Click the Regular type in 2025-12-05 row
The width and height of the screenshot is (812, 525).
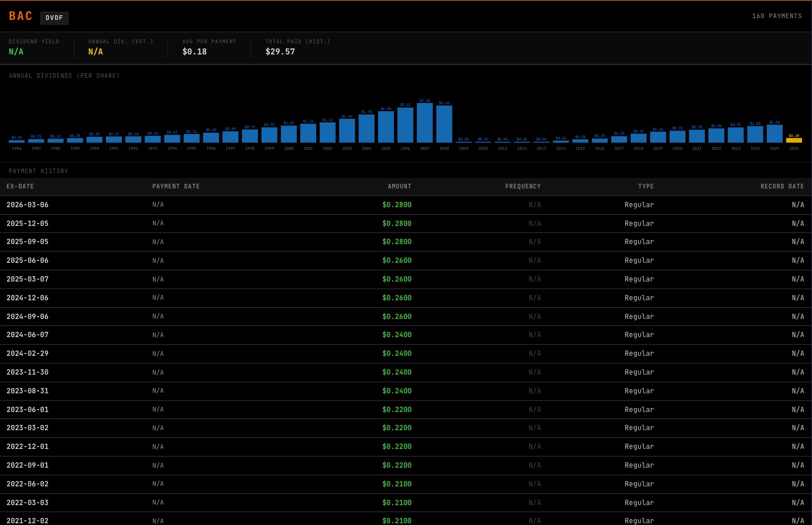click(639, 224)
